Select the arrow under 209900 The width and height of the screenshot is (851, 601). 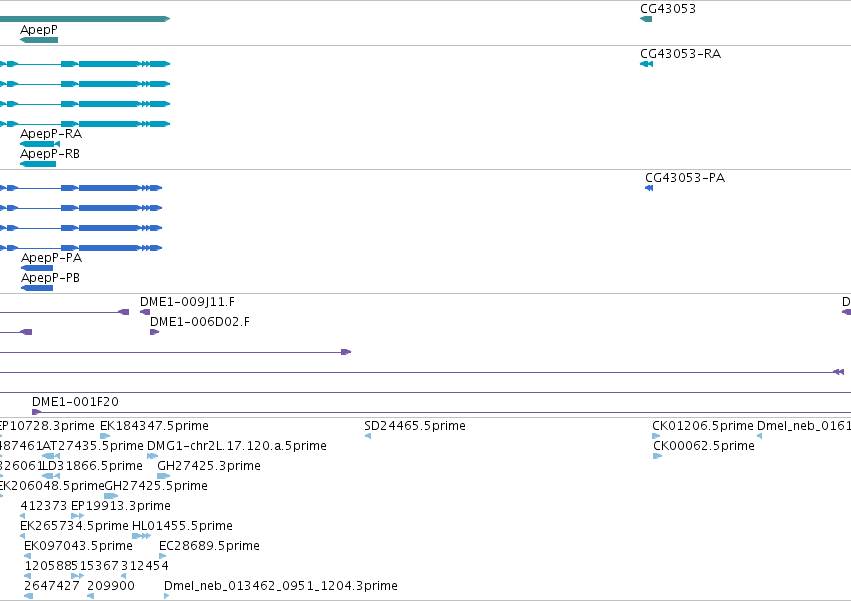tap(91, 596)
